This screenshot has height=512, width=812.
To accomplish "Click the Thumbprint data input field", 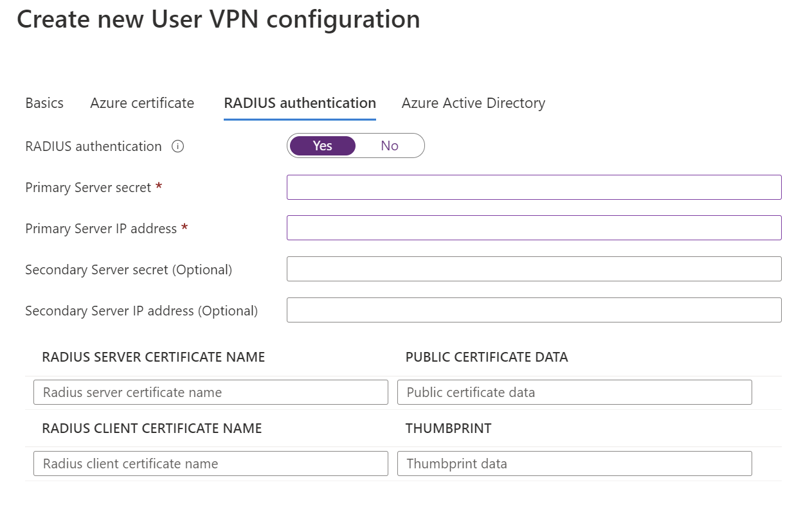I will tap(574, 463).
